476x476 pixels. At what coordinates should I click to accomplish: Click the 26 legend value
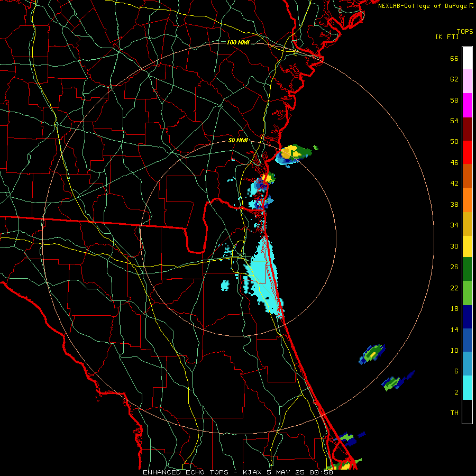point(454,267)
